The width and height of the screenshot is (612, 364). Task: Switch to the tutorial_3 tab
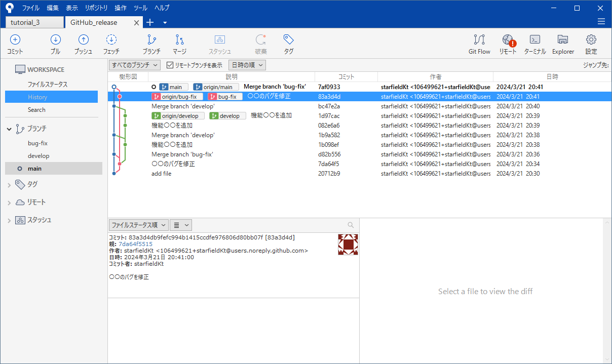point(34,22)
